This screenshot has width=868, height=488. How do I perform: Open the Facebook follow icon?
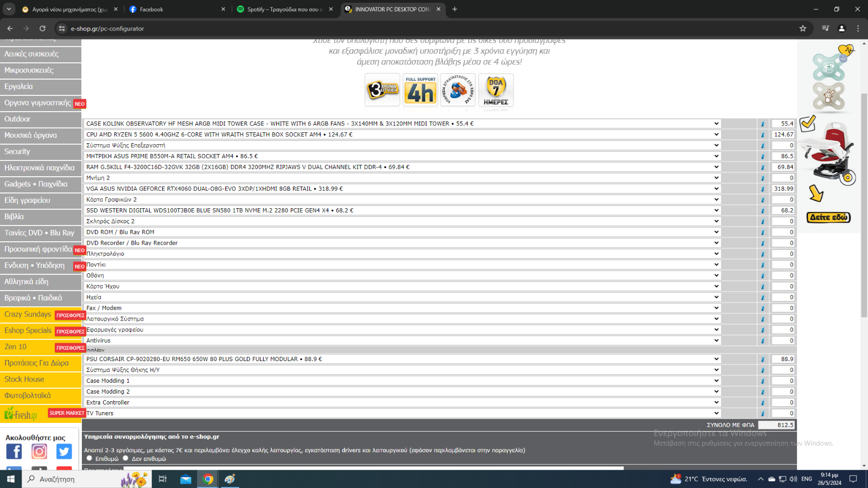(x=14, y=451)
